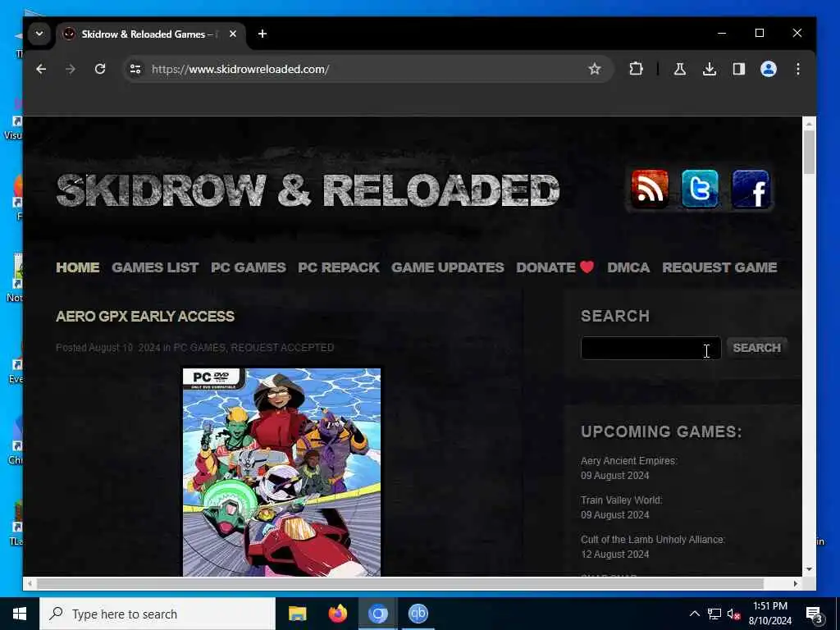Expand the tab search dropdown
The width and height of the screenshot is (840, 630).
(39, 34)
